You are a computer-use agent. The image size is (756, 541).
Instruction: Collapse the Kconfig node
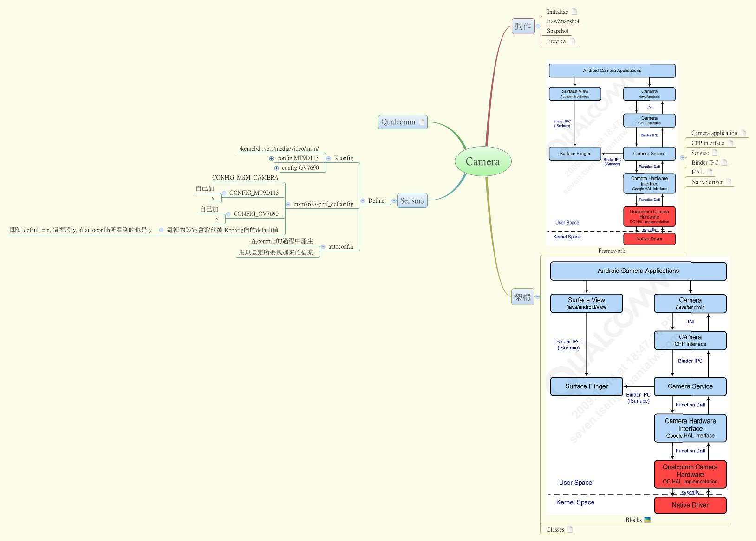[329, 158]
